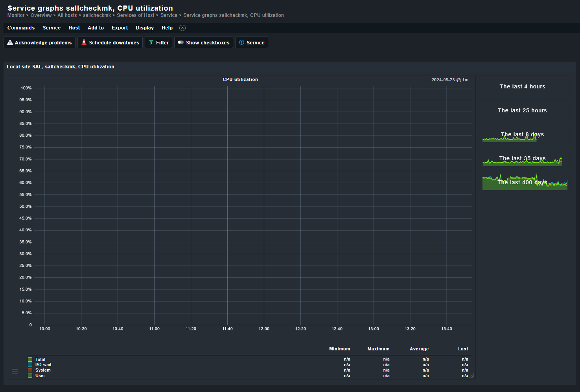Click the Schedule downtimes cone icon
The height and width of the screenshot is (392, 580).
[x=84, y=42]
